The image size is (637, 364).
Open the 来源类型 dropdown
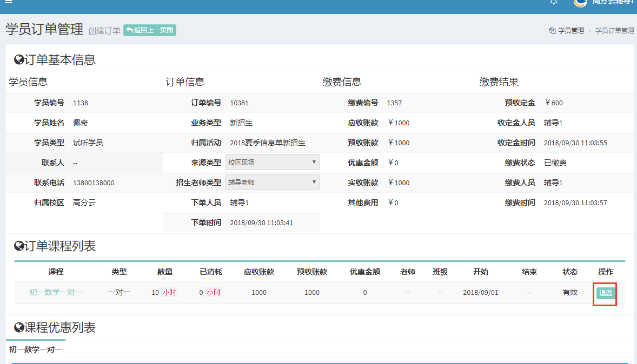[272, 162]
